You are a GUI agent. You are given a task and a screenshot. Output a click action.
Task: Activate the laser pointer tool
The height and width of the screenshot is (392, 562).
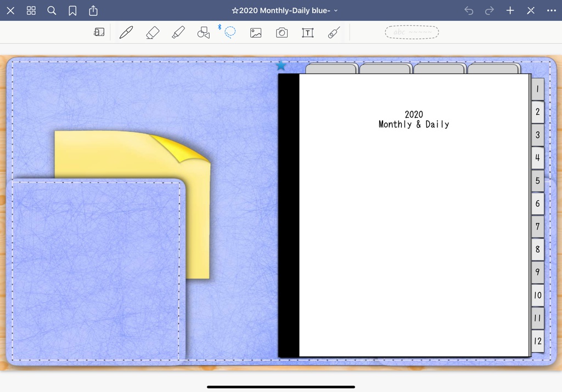click(x=334, y=32)
